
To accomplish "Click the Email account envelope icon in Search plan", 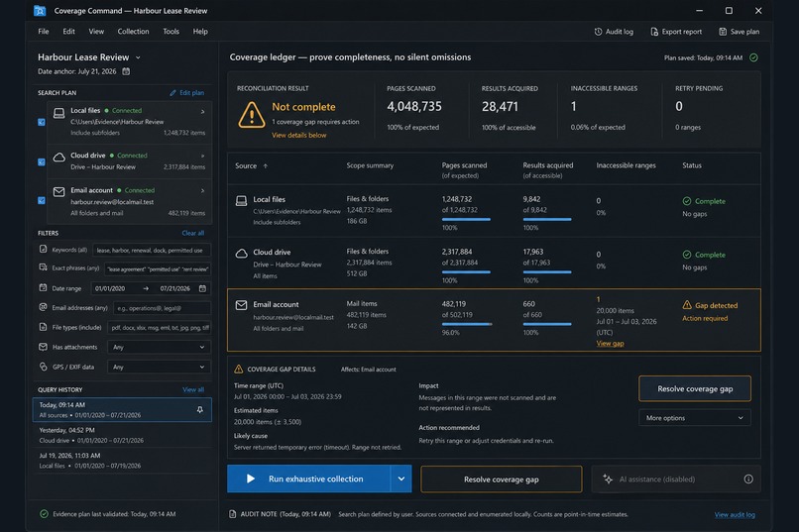I will point(59,191).
